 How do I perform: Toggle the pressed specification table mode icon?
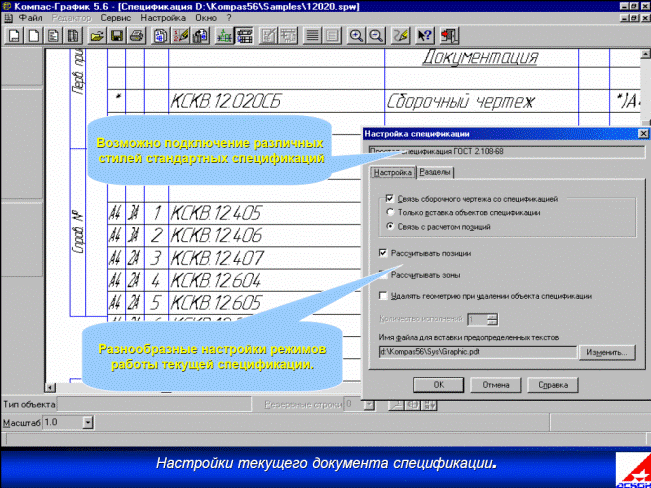tap(244, 36)
